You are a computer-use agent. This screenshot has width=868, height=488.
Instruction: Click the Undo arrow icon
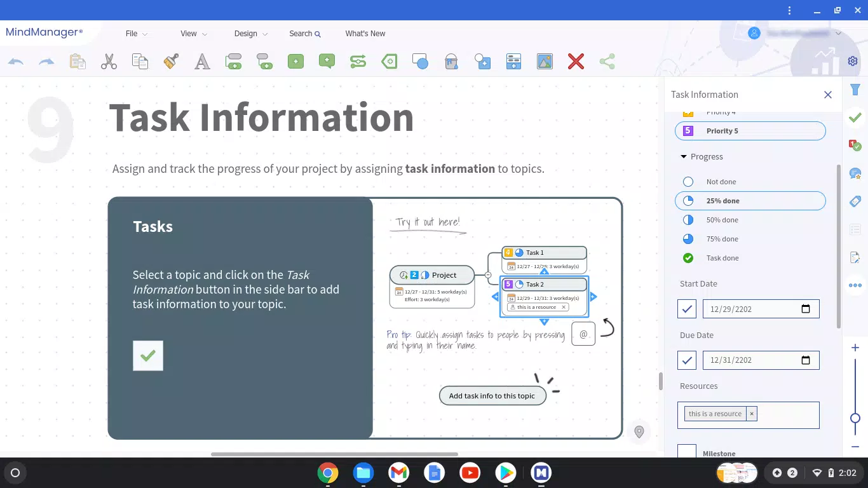coord(16,62)
